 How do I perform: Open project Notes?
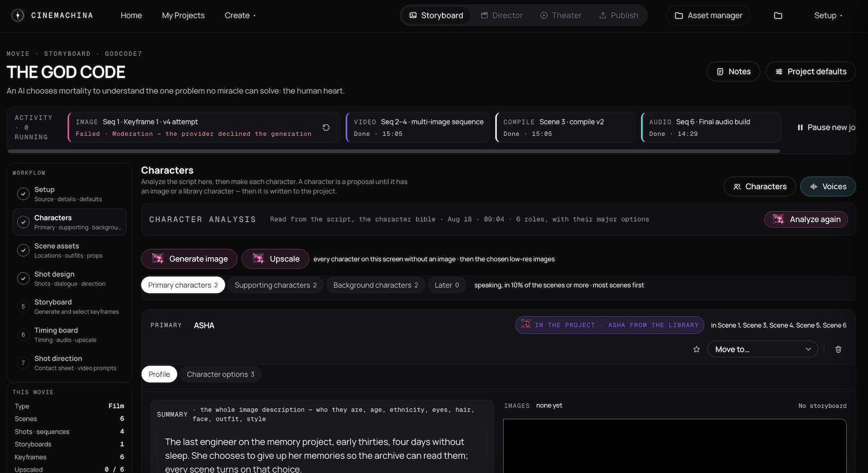click(733, 71)
